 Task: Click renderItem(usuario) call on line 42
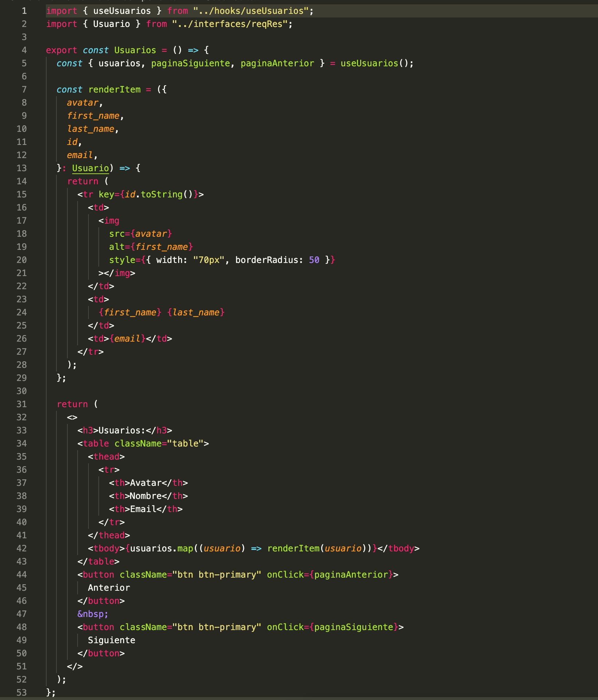tap(317, 548)
